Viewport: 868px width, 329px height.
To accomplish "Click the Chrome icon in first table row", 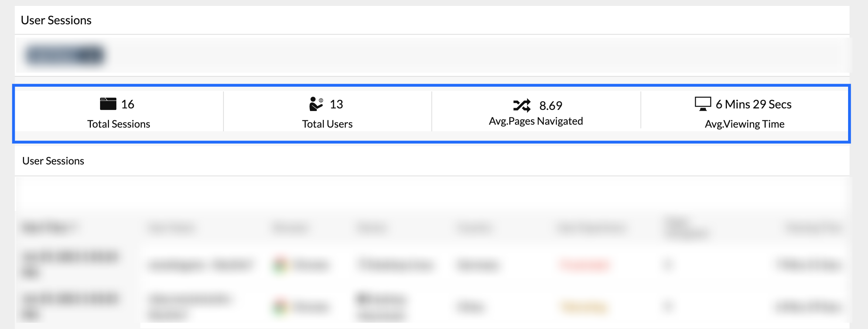I will [x=281, y=265].
